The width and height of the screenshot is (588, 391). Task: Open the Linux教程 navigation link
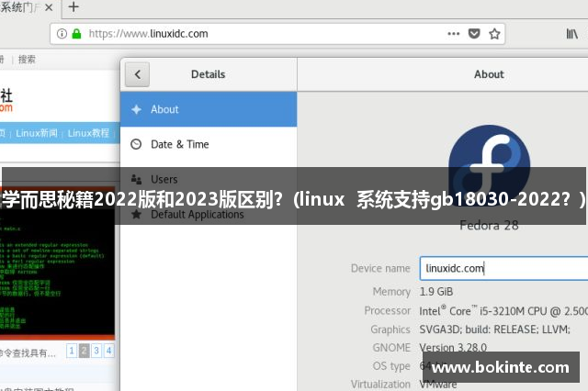click(x=88, y=133)
